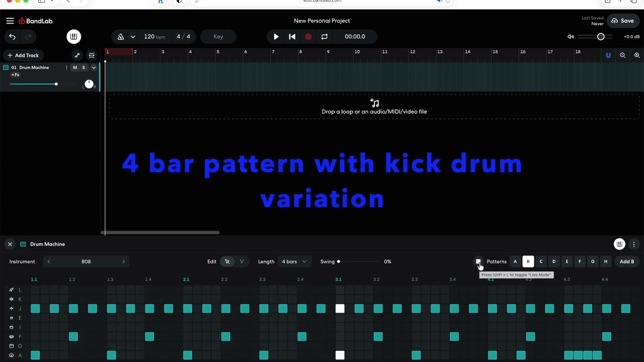Expand the Drum Machine track chevron
The width and height of the screenshot is (644, 362).
point(94,67)
